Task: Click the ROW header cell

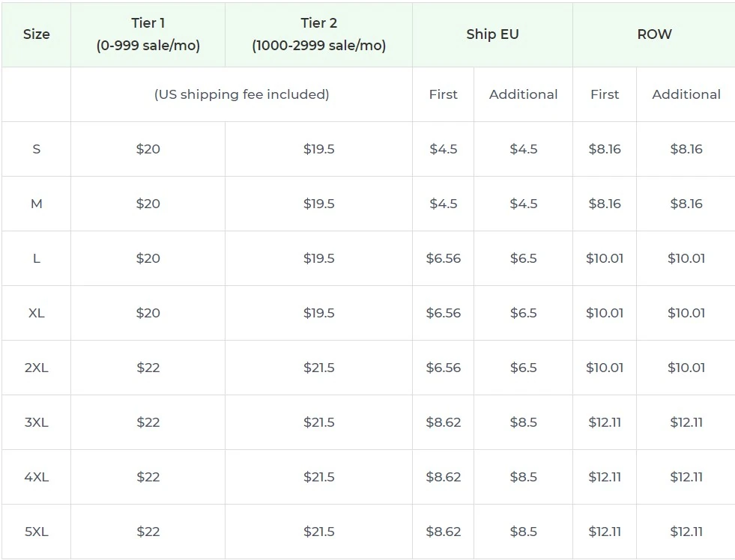Action: (x=654, y=34)
